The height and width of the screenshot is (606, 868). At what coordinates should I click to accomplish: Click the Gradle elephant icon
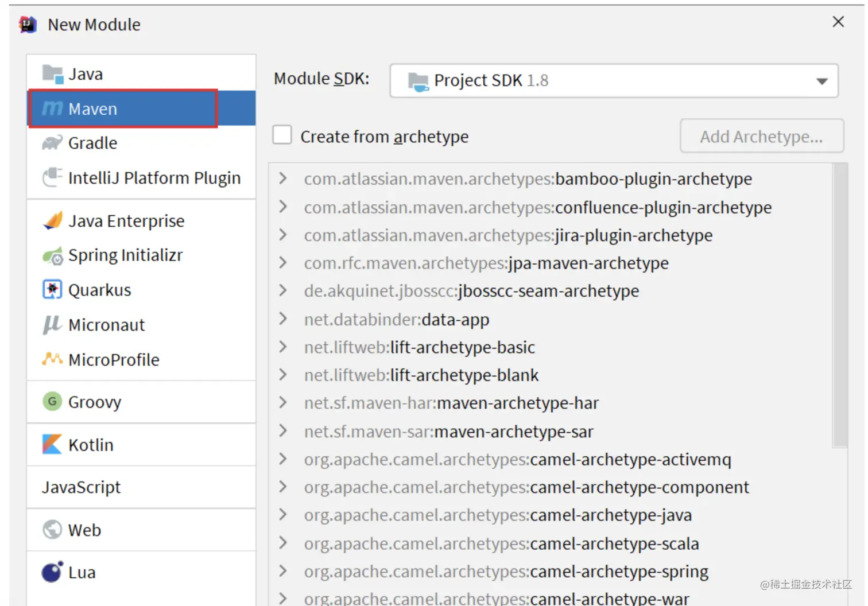(52, 143)
